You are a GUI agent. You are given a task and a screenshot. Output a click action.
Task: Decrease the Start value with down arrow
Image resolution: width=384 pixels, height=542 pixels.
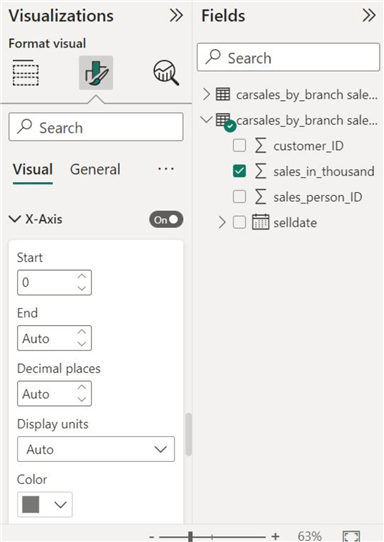[82, 288]
